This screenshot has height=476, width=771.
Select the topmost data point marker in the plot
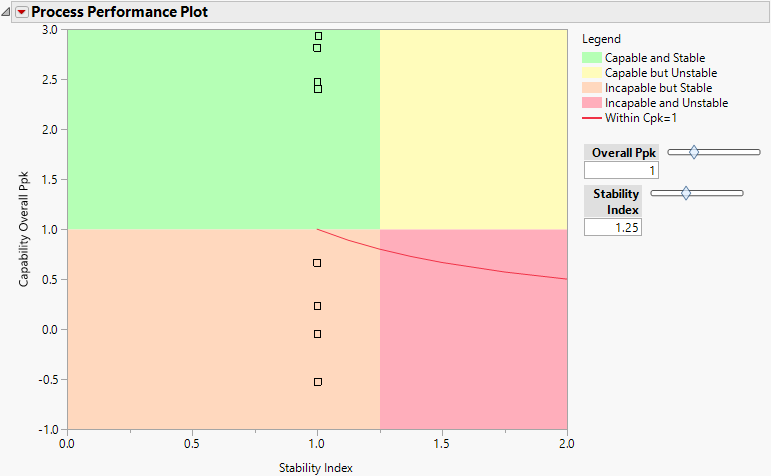(318, 36)
